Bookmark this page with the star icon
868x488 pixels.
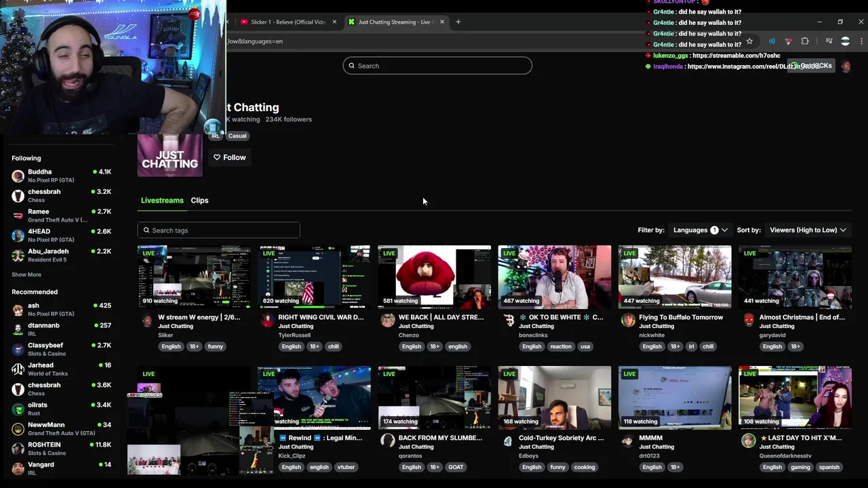pos(749,41)
